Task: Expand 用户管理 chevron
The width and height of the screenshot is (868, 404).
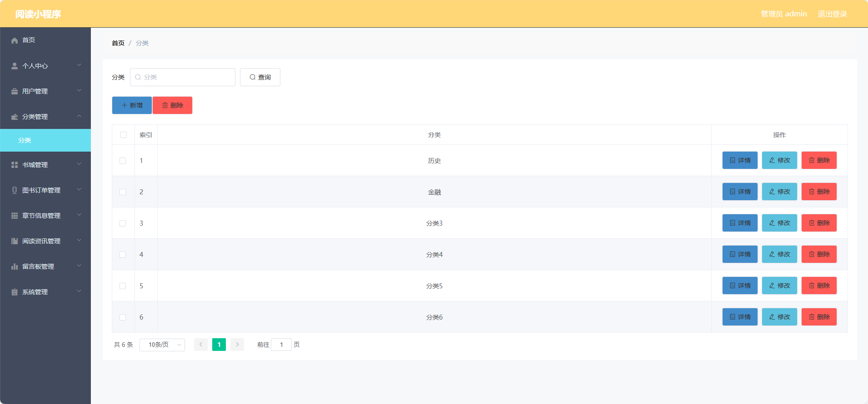Action: pyautogui.click(x=79, y=91)
